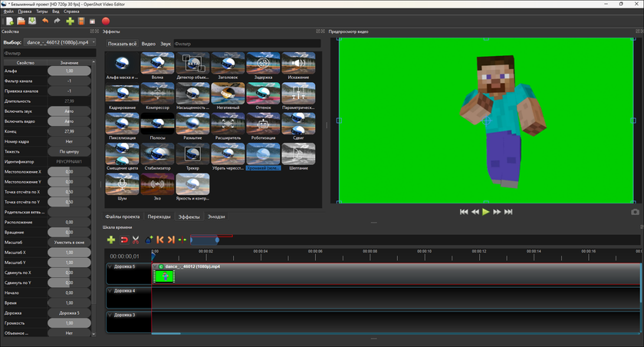Add a marker with the blue drop icon

(149, 240)
